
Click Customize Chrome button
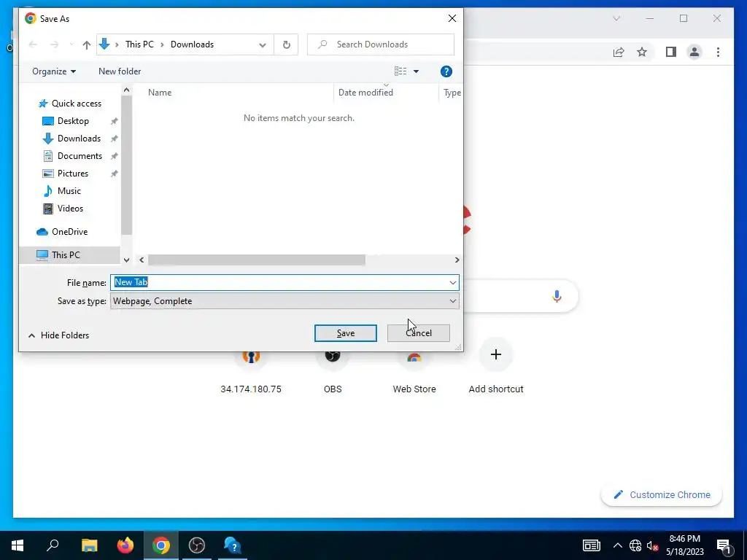click(x=662, y=495)
